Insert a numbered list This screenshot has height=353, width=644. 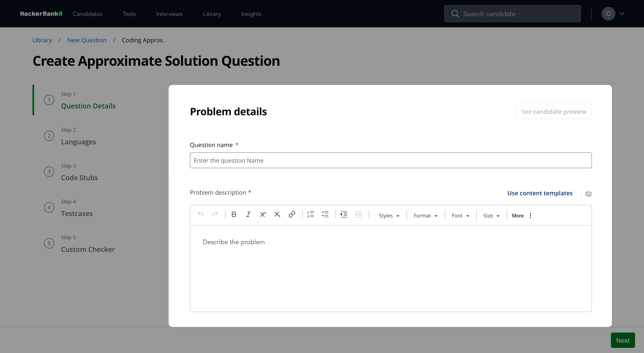coord(310,214)
